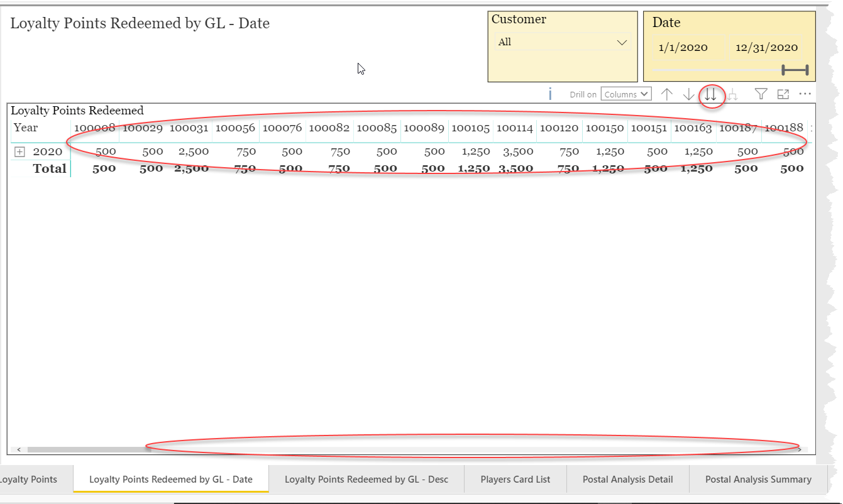Open Loyalty Points Redeemed by GL - Desc tab
The height and width of the screenshot is (504, 843).
tap(366, 479)
